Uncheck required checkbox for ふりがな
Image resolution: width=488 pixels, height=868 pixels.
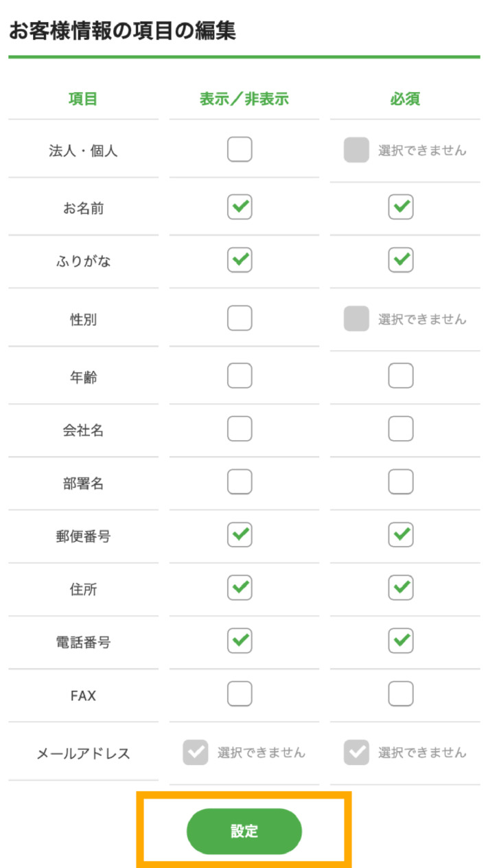(x=401, y=260)
